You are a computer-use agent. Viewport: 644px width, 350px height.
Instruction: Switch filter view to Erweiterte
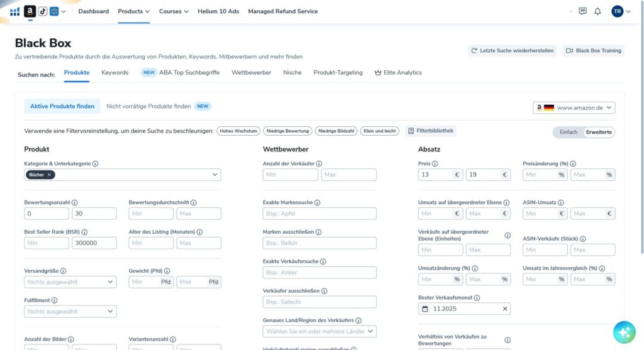point(599,132)
